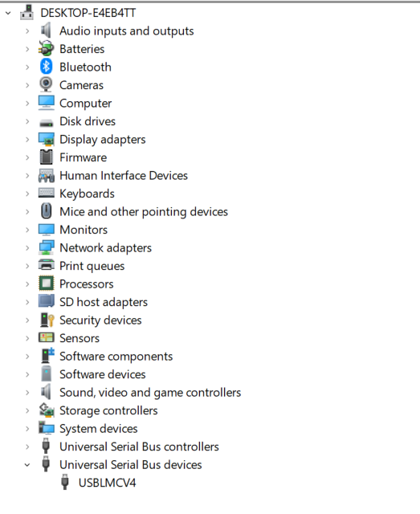The height and width of the screenshot is (514, 420).
Task: Expand Sound, video and game controllers arrow
Action: click(x=27, y=393)
